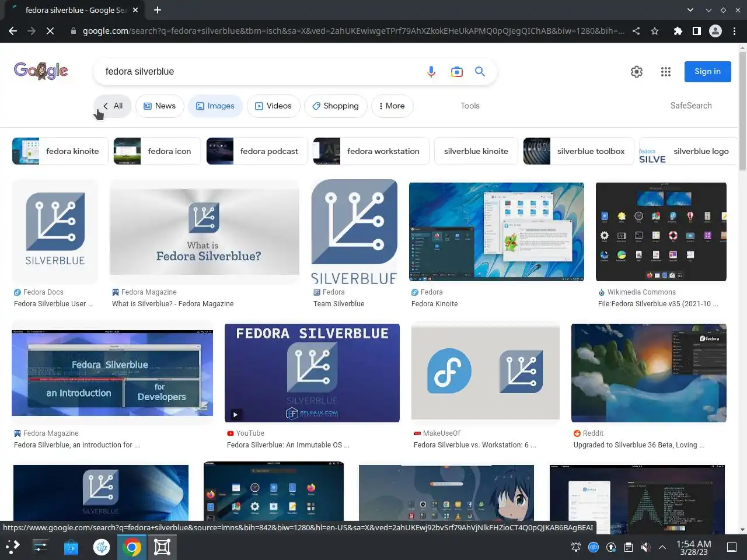
Task: Select the fedora icon suggestion chip
Action: pyautogui.click(x=157, y=151)
